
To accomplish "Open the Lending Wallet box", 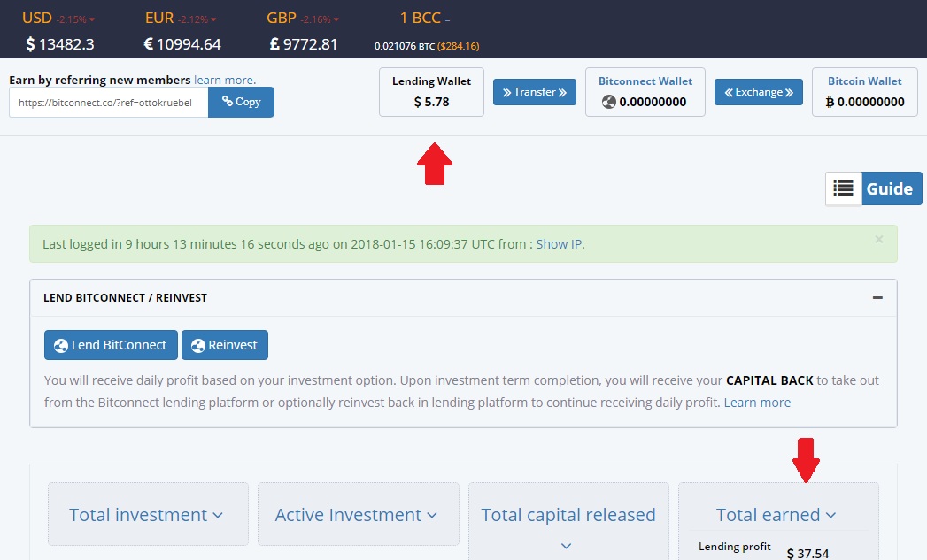I will 431,91.
